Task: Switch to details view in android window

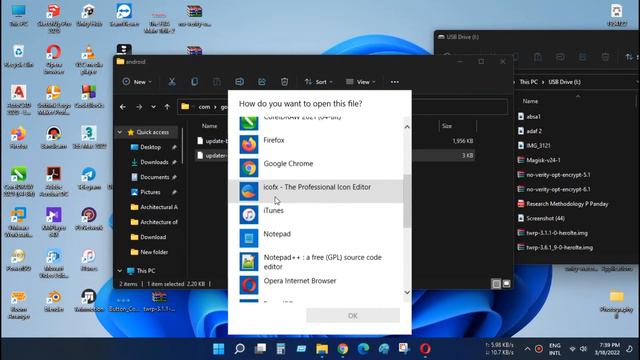Action: [496, 284]
